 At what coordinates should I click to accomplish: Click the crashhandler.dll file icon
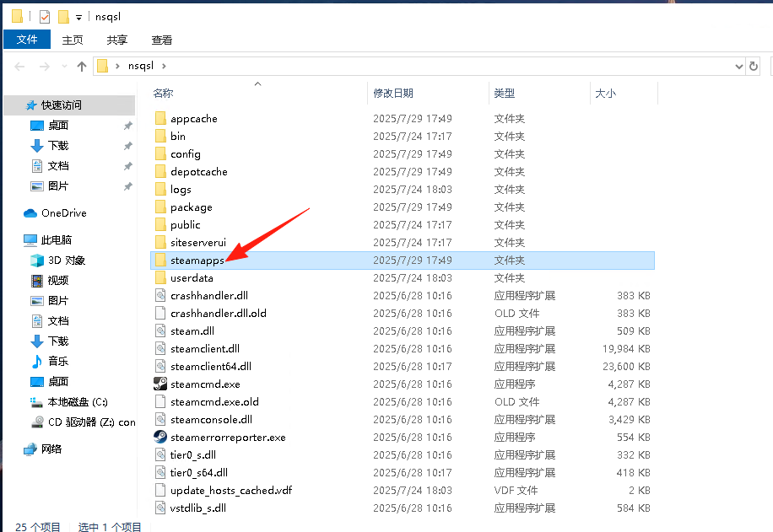[x=160, y=296]
